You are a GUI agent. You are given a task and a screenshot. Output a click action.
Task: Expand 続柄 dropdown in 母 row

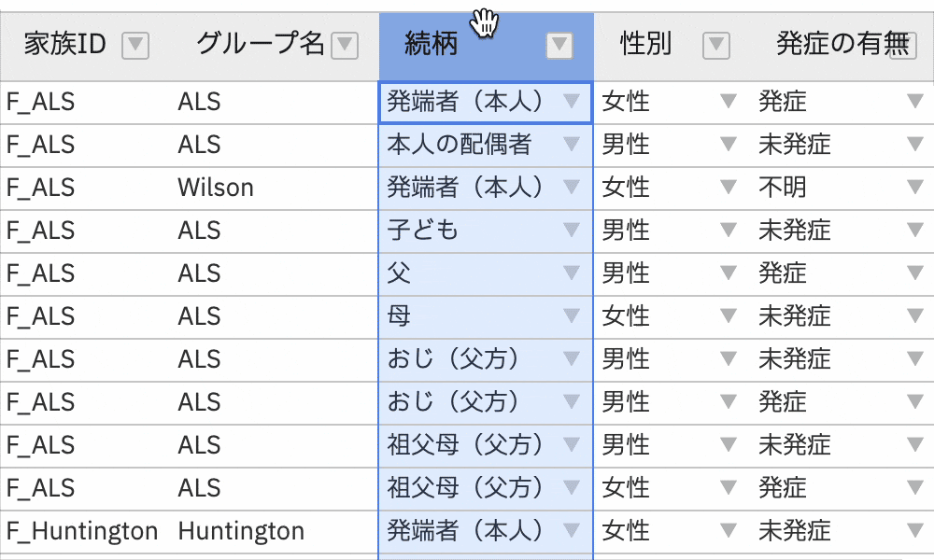(572, 316)
